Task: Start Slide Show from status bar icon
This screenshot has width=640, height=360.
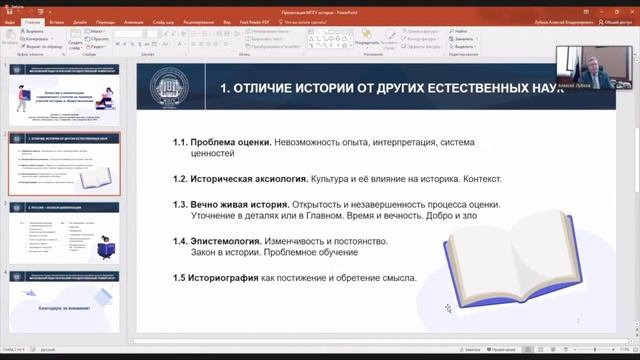Action: (x=566, y=349)
